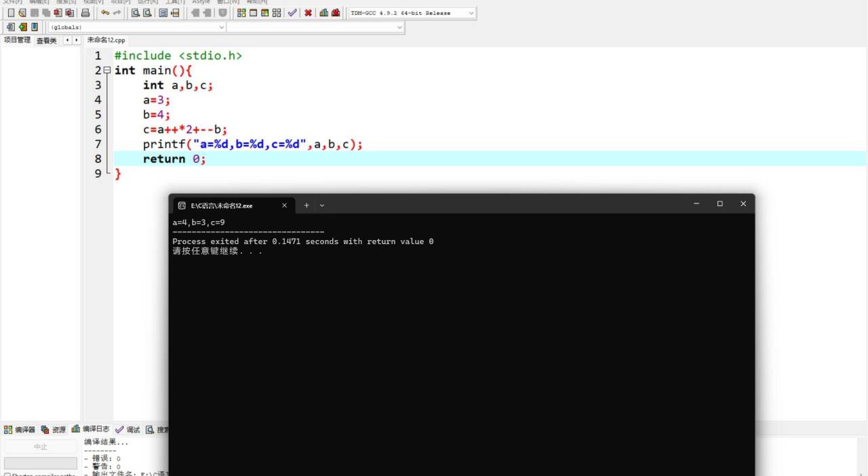Click line number 9 in the gutter
This screenshot has height=476, width=868.
point(98,174)
